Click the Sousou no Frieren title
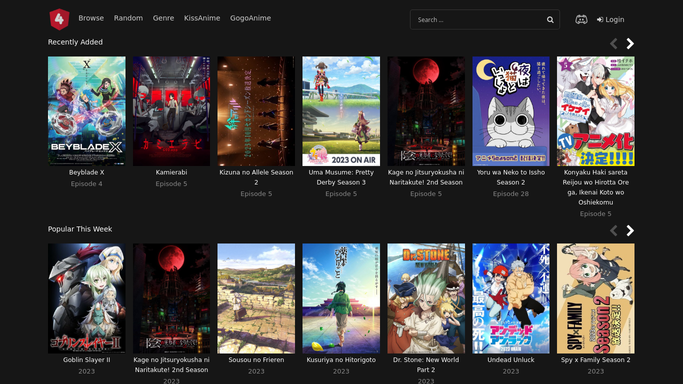 (256, 360)
